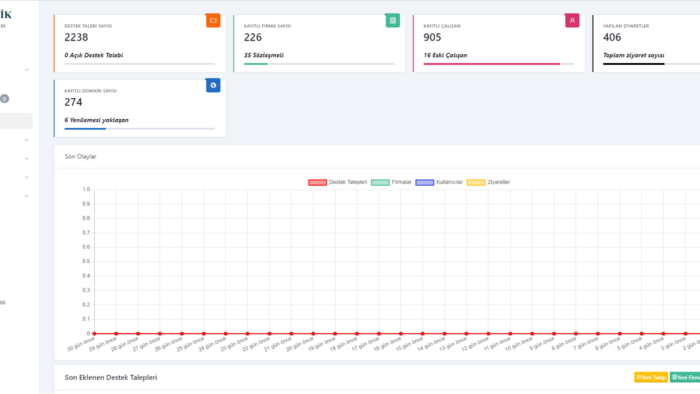
Task: Click the gray 0 badge in sidebar
Action: click(x=4, y=99)
